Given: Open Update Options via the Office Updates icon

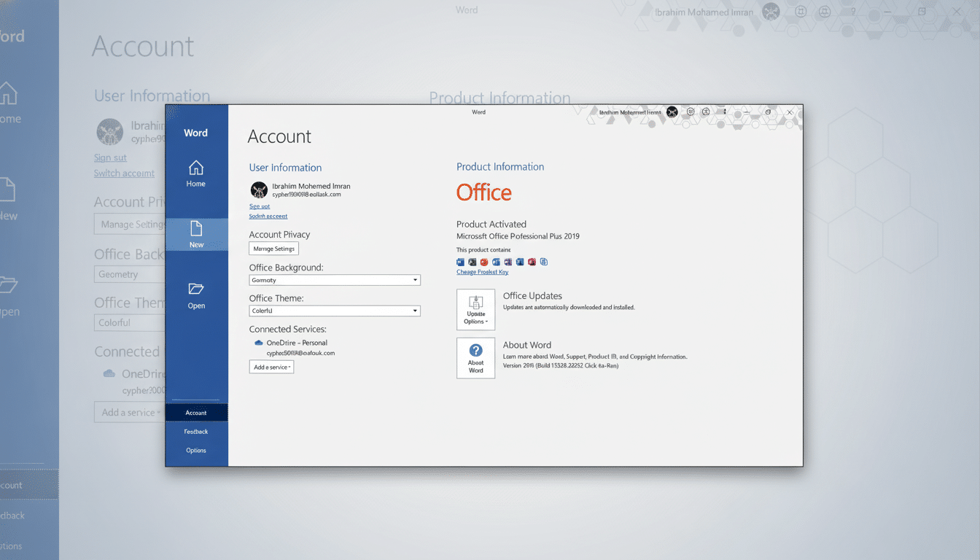Looking at the screenshot, I should (x=475, y=309).
